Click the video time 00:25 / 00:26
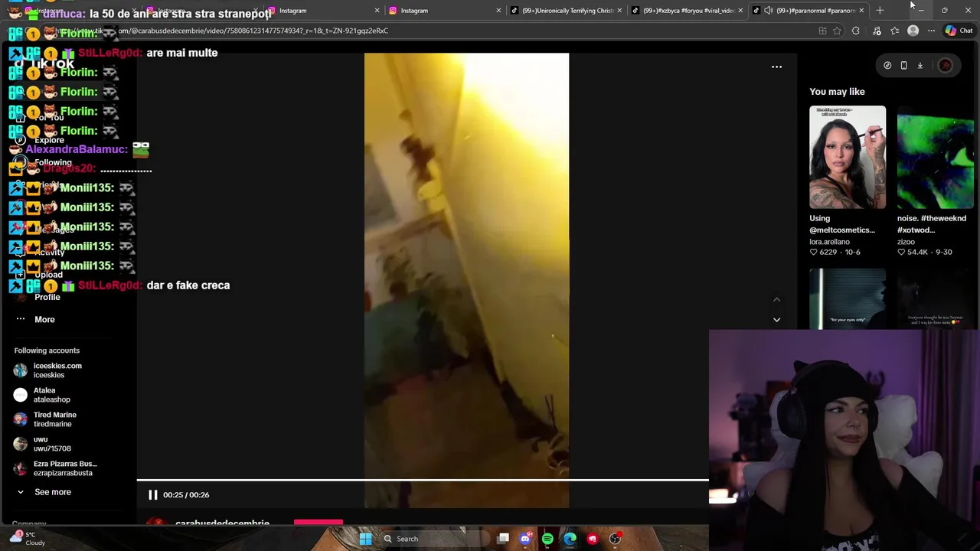This screenshot has height=551, width=980. point(186,495)
